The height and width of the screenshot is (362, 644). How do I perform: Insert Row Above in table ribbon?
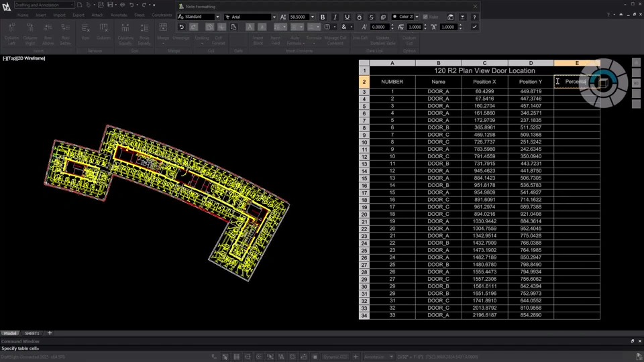[48, 34]
